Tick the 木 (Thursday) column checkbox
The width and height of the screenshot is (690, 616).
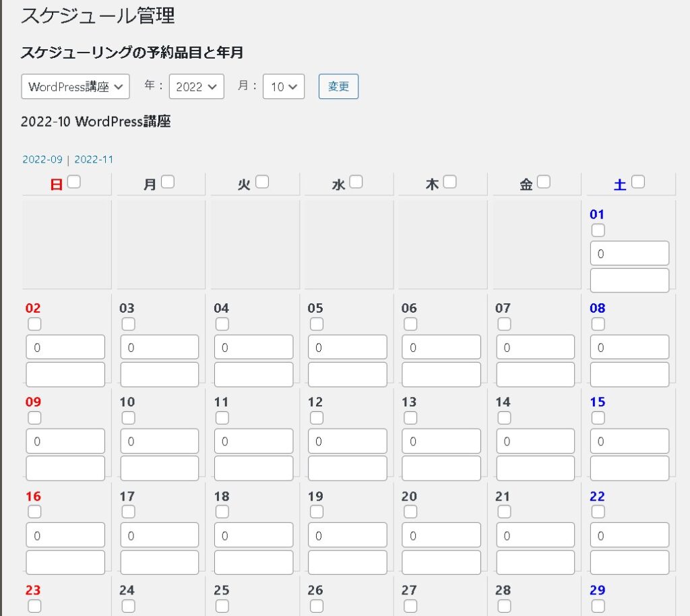click(x=449, y=182)
